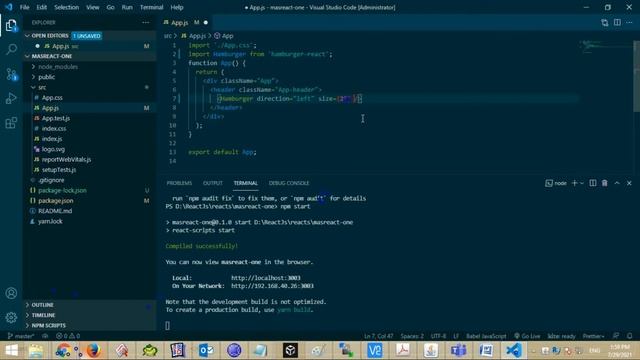Maximize the terminal panel size
This screenshot has height=360, width=640.
(x=617, y=183)
